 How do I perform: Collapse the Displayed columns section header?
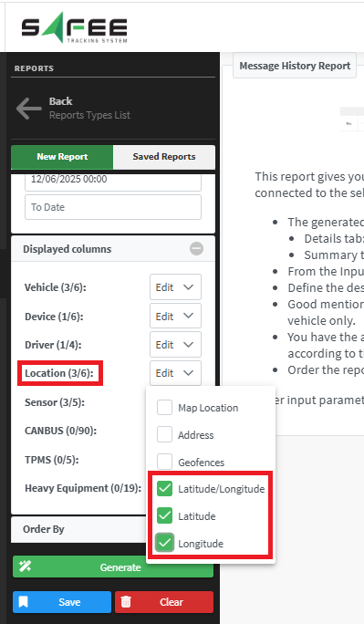click(113, 249)
